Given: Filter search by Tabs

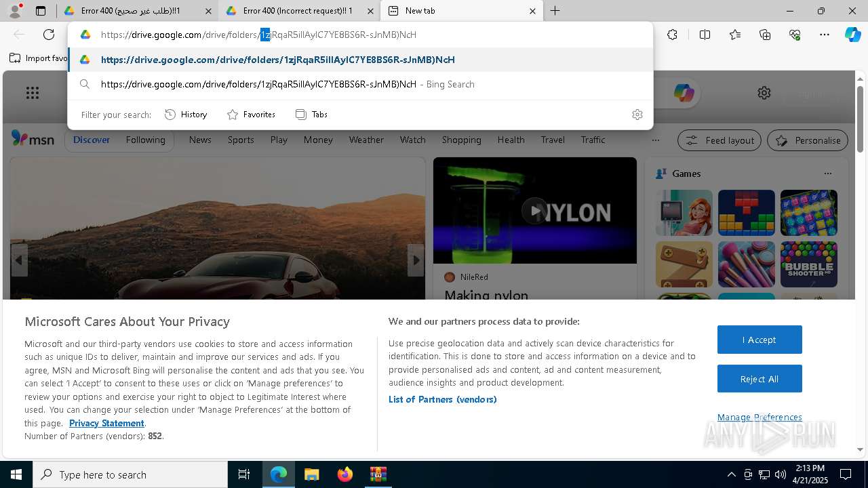Looking at the screenshot, I should (x=311, y=115).
